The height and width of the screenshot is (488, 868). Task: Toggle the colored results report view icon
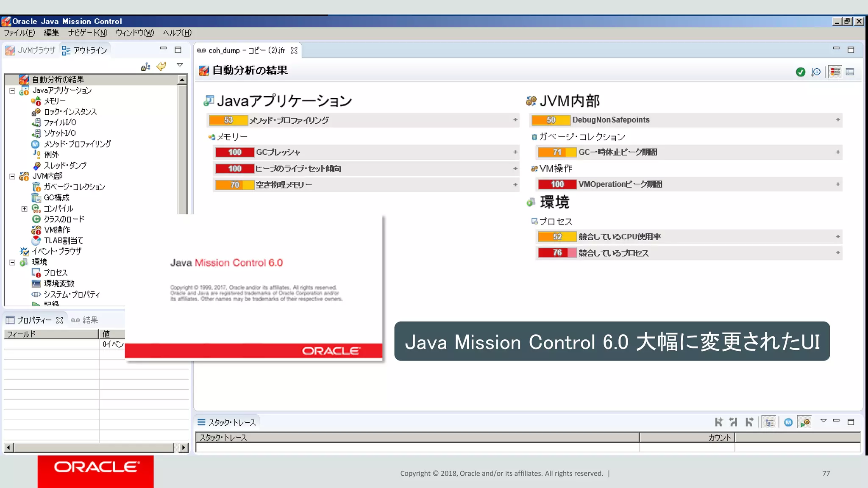pyautogui.click(x=835, y=72)
